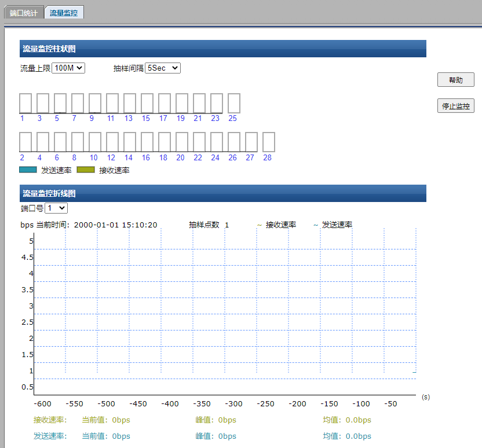The image size is (482, 448).
Task: Open the 抽样间隔 5Sec dropdown
Action: pos(163,68)
